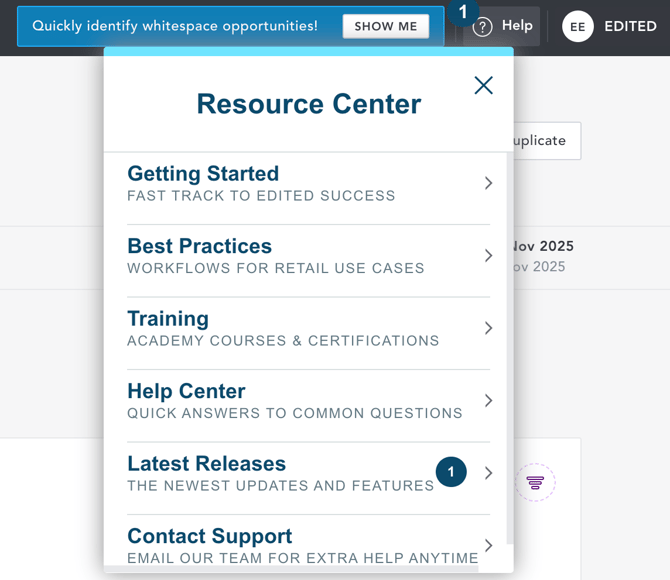This screenshot has height=580, width=670.
Task: Click the question mark Help icon
Action: pyautogui.click(x=483, y=27)
